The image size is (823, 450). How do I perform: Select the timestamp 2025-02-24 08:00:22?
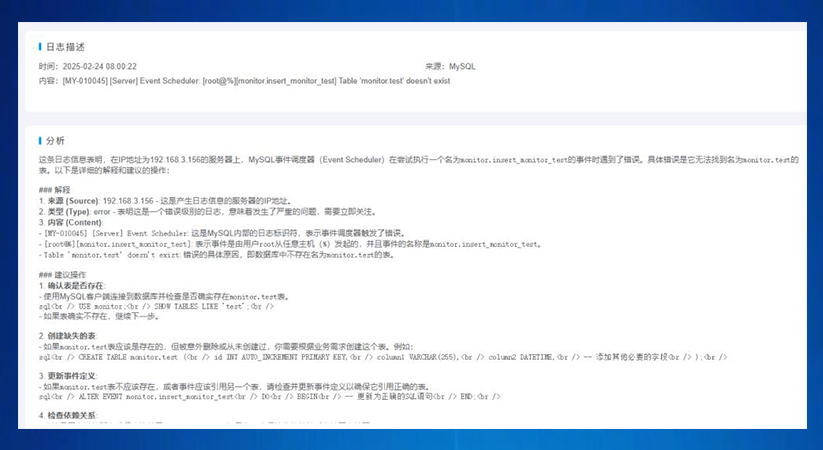tap(100, 67)
